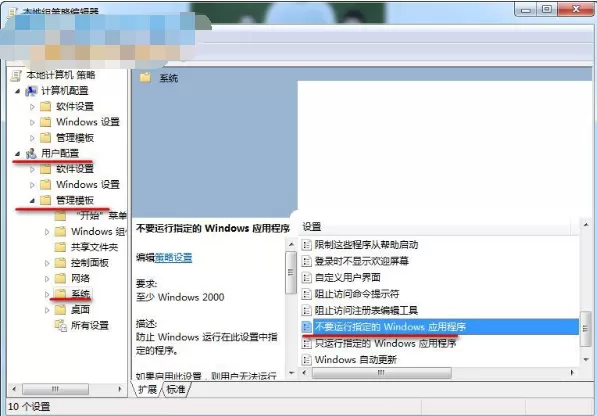Click the tree pane scroll-right arrow
597x416 pixels.
coord(120,389)
